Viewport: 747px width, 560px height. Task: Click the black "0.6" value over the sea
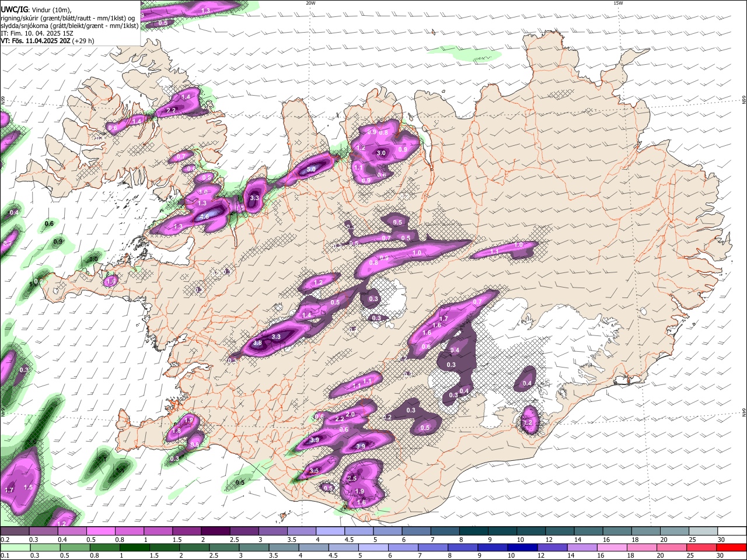tap(49, 223)
